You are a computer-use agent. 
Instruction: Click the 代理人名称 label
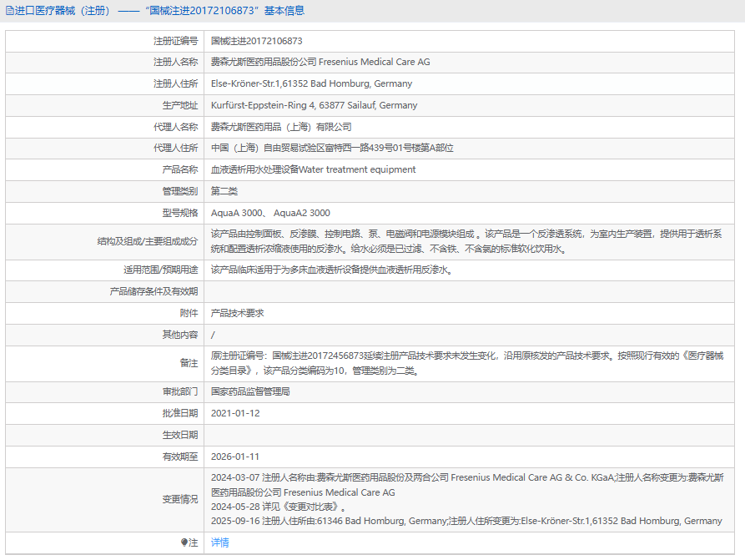(x=175, y=127)
